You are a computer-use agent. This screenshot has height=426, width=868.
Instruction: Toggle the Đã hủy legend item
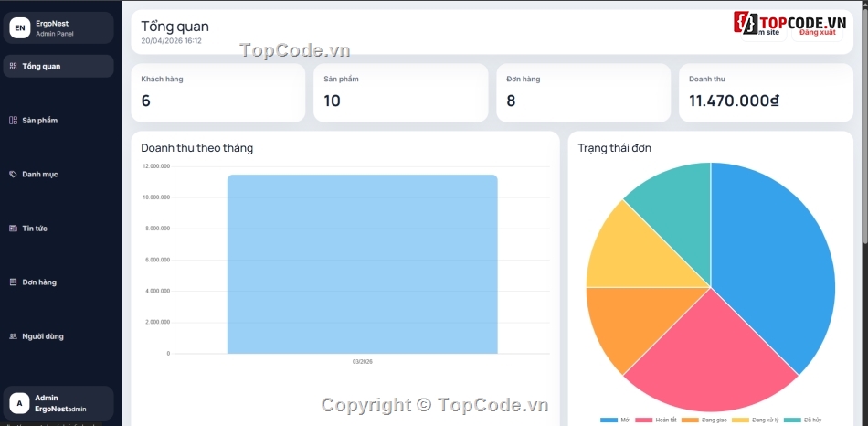pyautogui.click(x=801, y=421)
